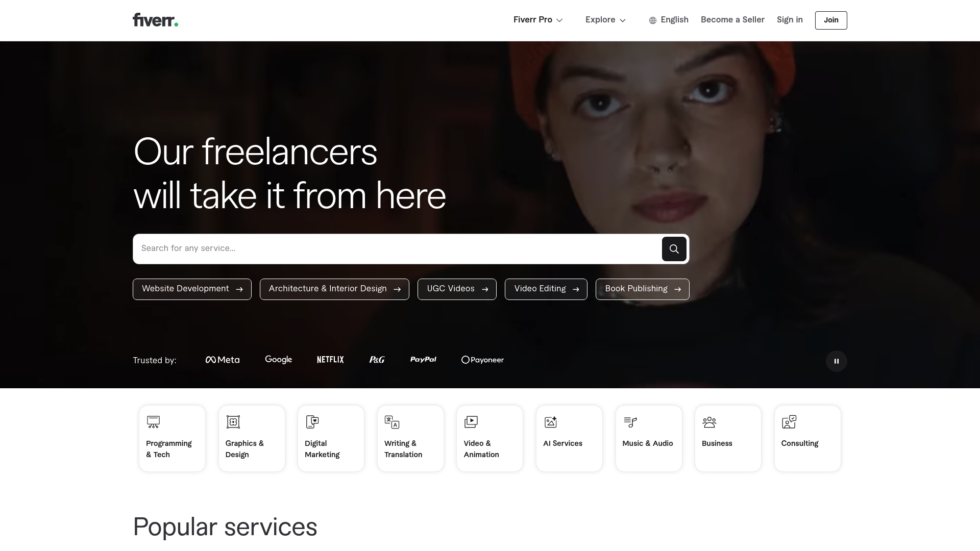Click inside the service search field
This screenshot has width=980, height=551.
[357, 248]
